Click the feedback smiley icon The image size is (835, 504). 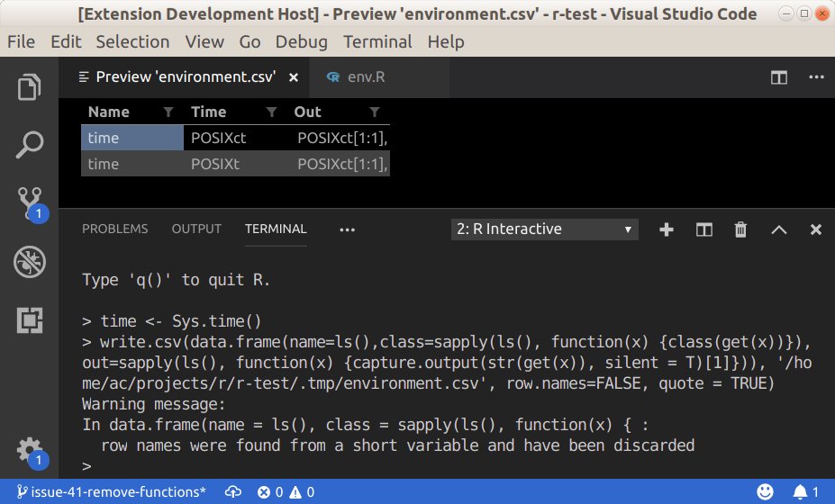[x=766, y=491]
